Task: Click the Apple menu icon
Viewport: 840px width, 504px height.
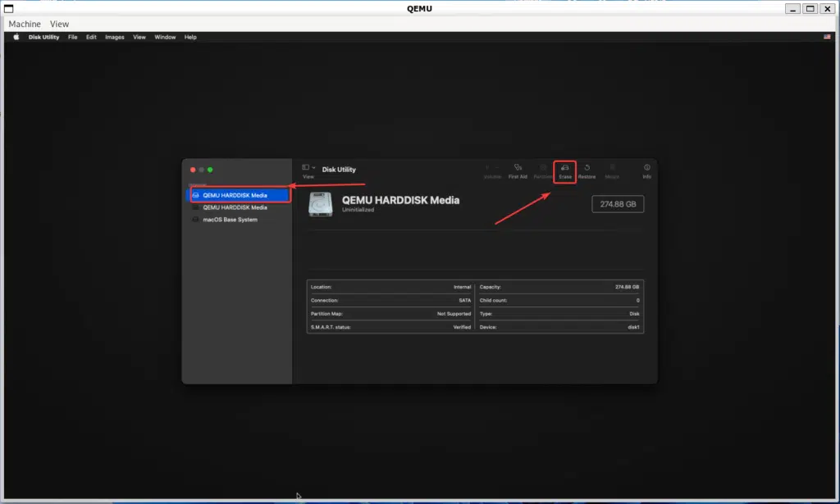Action: pyautogui.click(x=16, y=37)
